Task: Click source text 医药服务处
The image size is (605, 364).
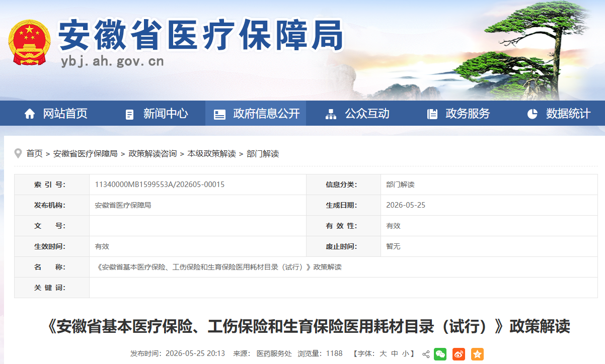Action: tap(274, 353)
